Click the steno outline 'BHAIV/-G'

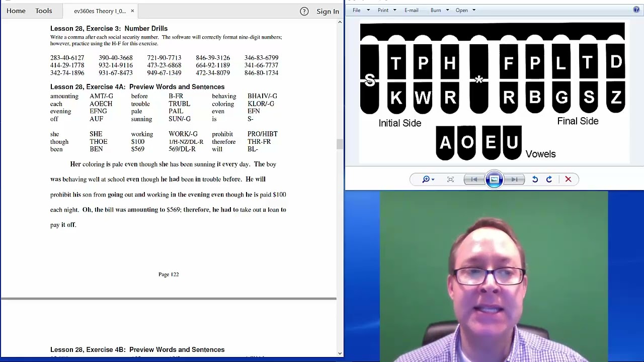(x=262, y=96)
